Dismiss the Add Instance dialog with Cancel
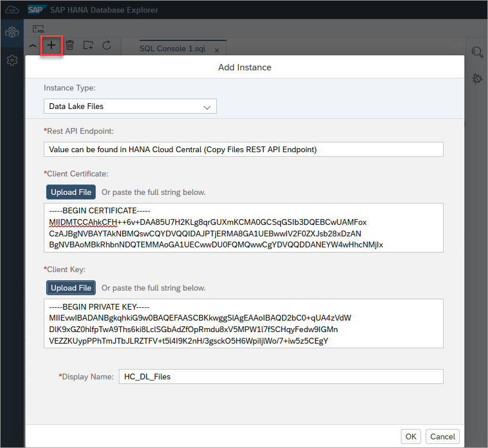The image size is (488, 448). (x=442, y=436)
